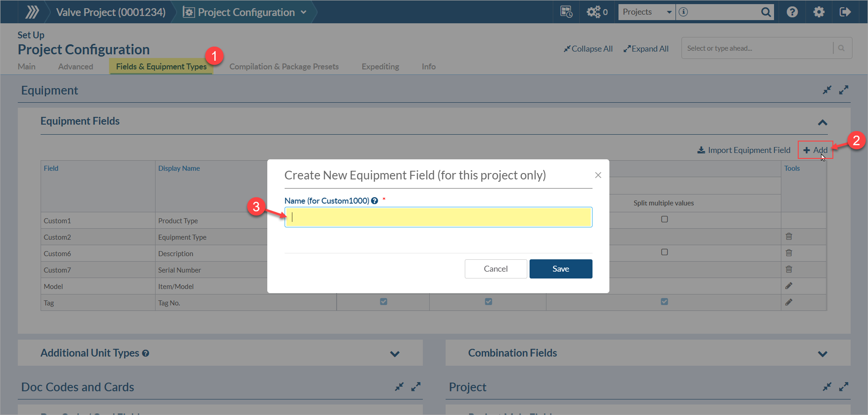Open the Compilation & Package Presets tab

click(284, 67)
